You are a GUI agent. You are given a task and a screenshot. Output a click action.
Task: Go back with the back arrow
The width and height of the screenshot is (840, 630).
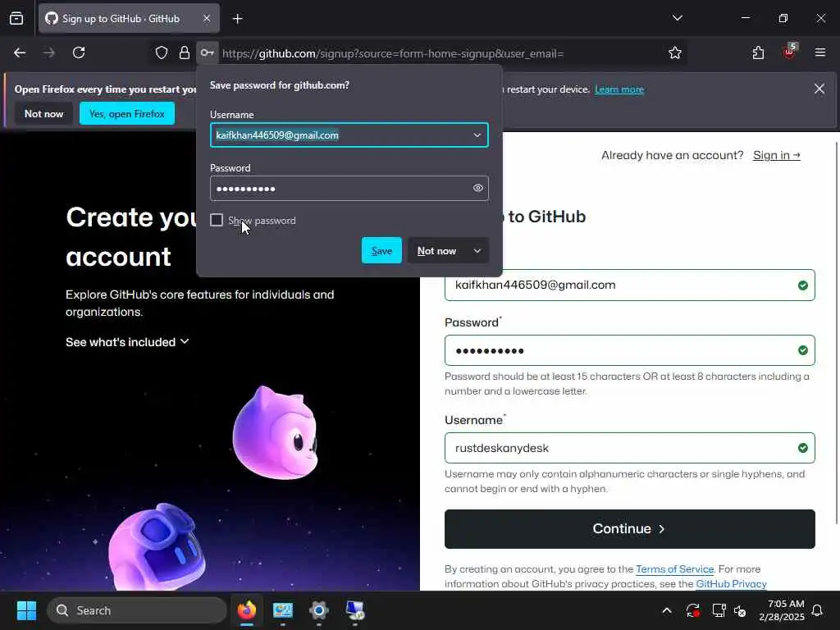point(20,53)
